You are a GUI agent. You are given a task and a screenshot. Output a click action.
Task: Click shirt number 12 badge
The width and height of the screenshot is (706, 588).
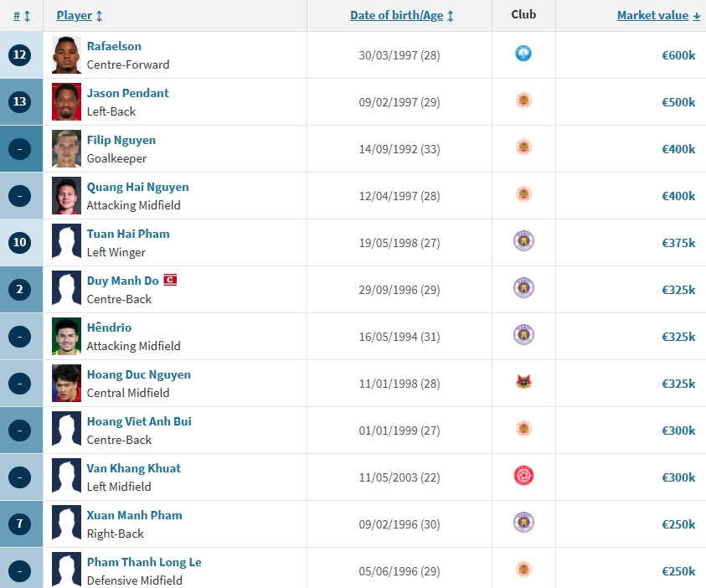tap(19, 55)
